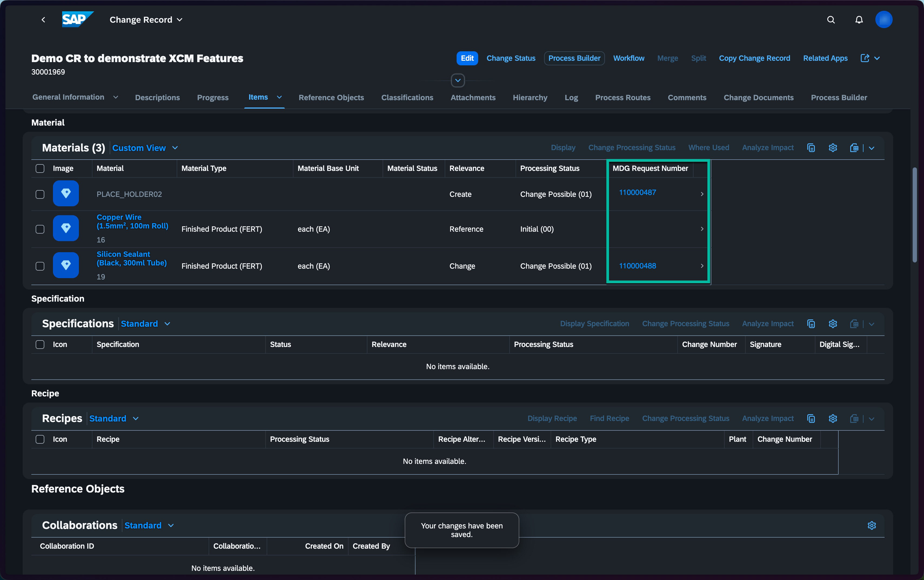The image size is (924, 580).
Task: Switch to the Progress tab
Action: 213,97
